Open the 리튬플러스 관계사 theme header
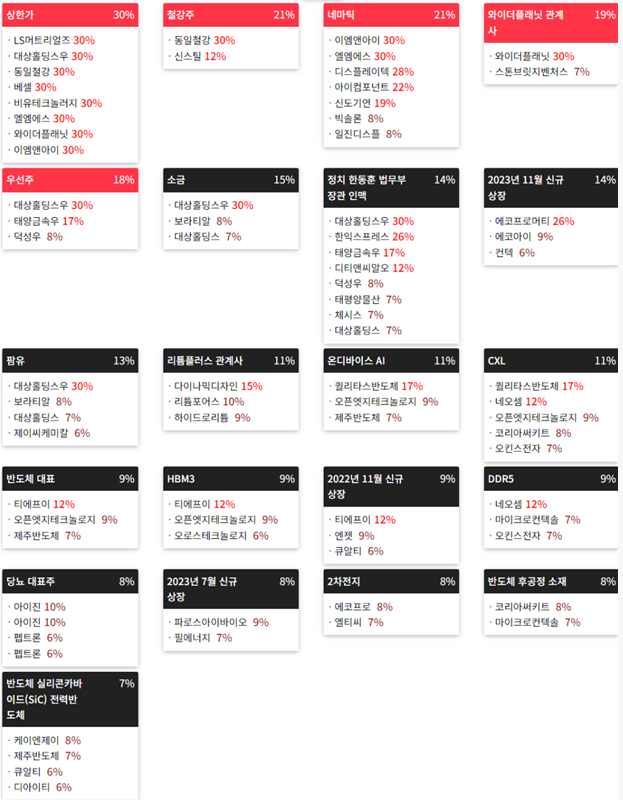 point(231,361)
